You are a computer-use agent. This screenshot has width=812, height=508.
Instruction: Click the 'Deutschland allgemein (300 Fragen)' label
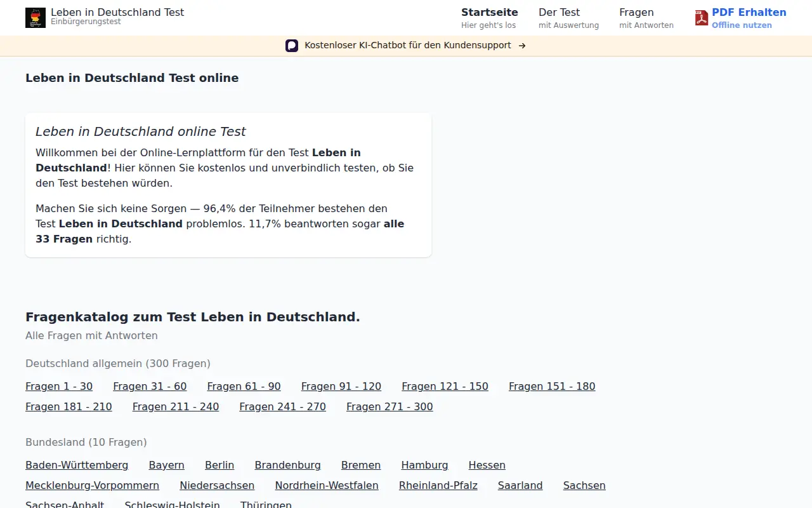[118, 364]
